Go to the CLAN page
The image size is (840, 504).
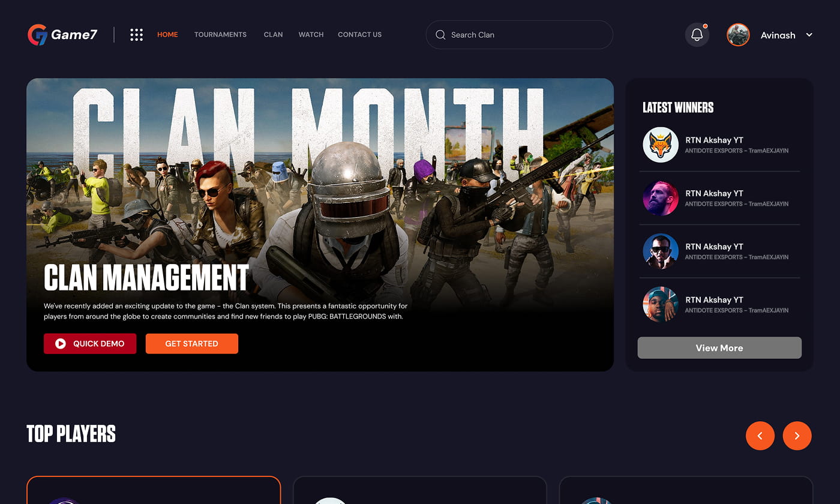(x=273, y=35)
